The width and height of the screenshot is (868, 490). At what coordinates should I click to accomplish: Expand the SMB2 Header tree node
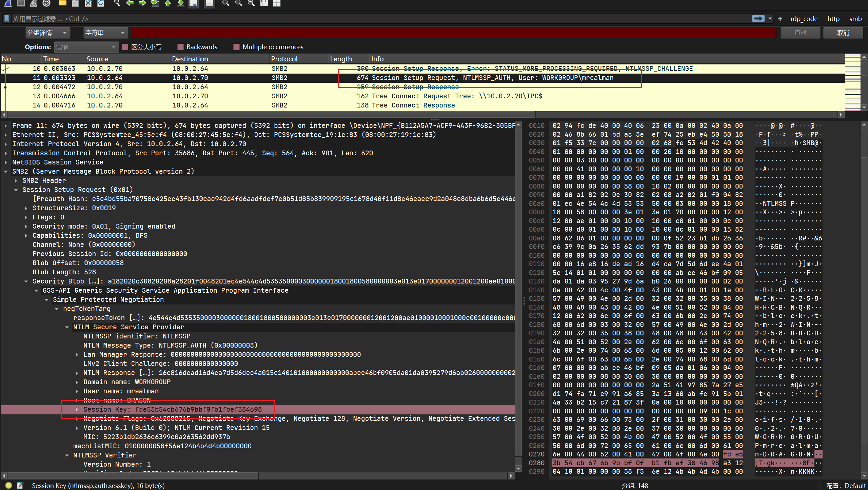tap(16, 180)
